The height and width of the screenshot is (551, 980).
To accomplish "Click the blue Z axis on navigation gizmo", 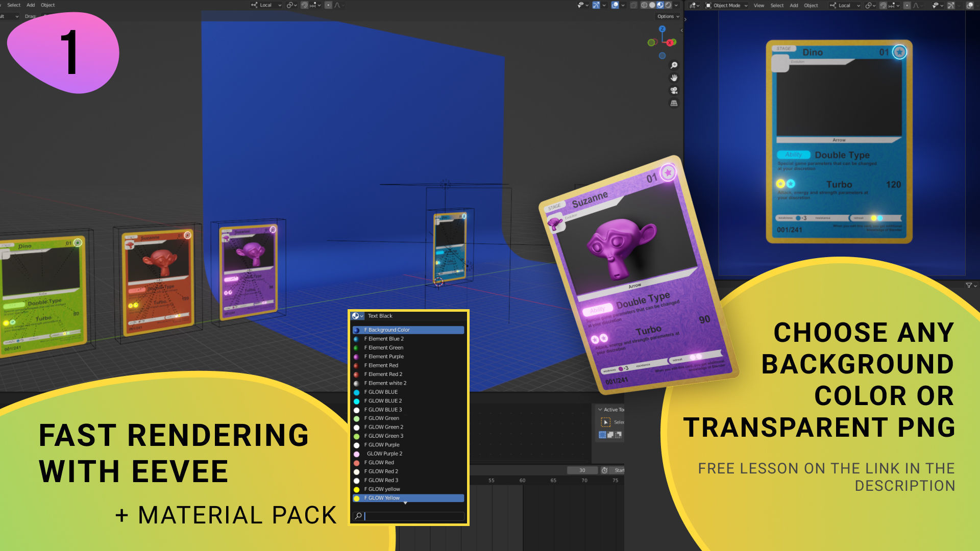I will click(662, 29).
